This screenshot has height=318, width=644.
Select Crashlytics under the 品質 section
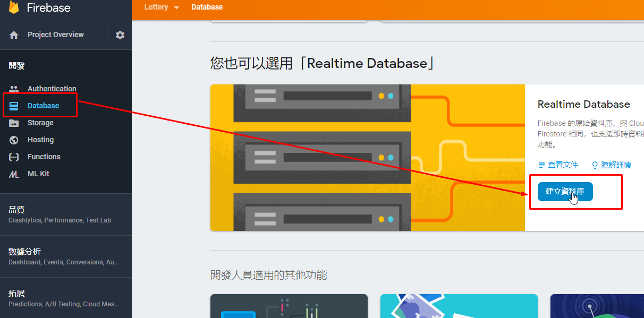click(x=25, y=220)
